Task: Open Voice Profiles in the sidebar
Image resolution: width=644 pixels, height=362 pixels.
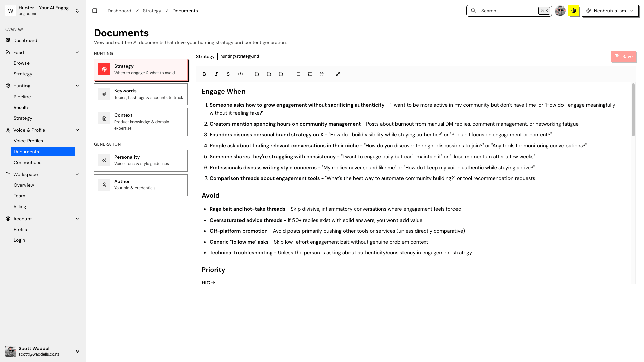Action: [28, 141]
